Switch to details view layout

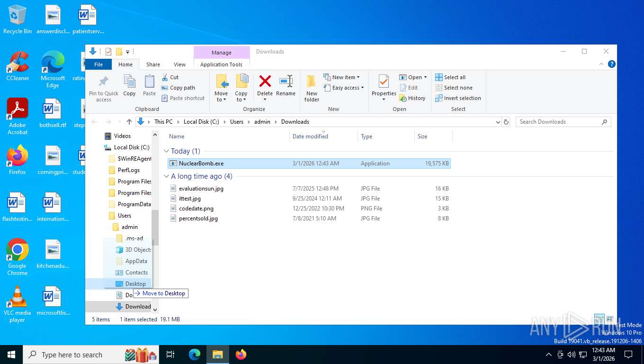pyautogui.click(x=599, y=319)
